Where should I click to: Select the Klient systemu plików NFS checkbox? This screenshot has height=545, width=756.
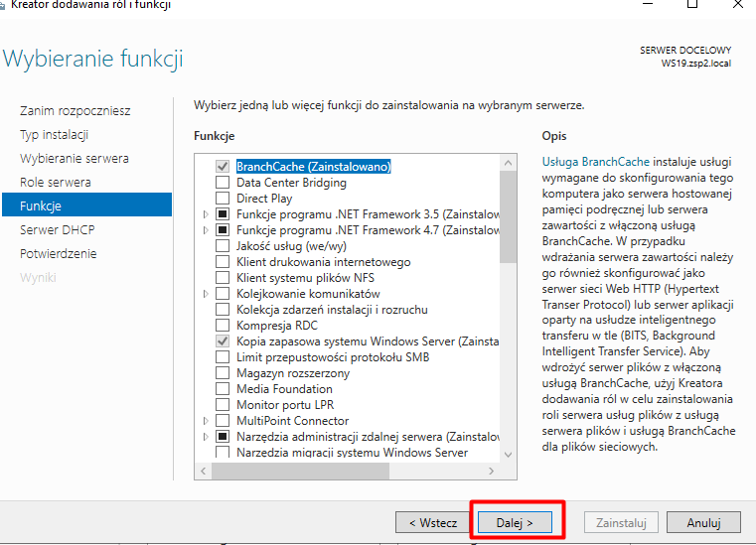tap(223, 278)
